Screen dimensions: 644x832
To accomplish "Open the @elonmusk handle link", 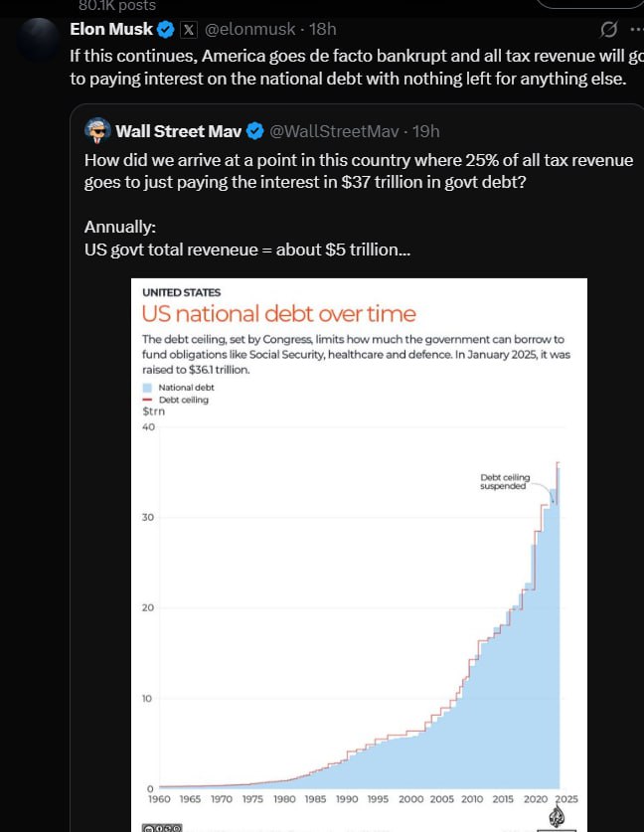I will pyautogui.click(x=249, y=29).
